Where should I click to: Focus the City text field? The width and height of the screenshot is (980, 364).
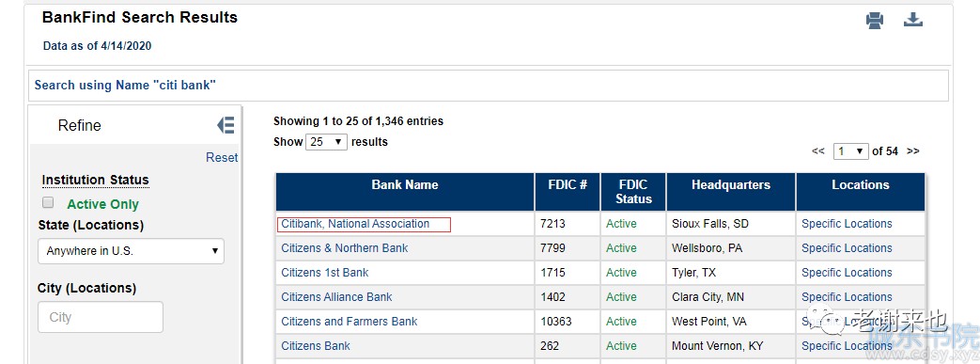101,317
